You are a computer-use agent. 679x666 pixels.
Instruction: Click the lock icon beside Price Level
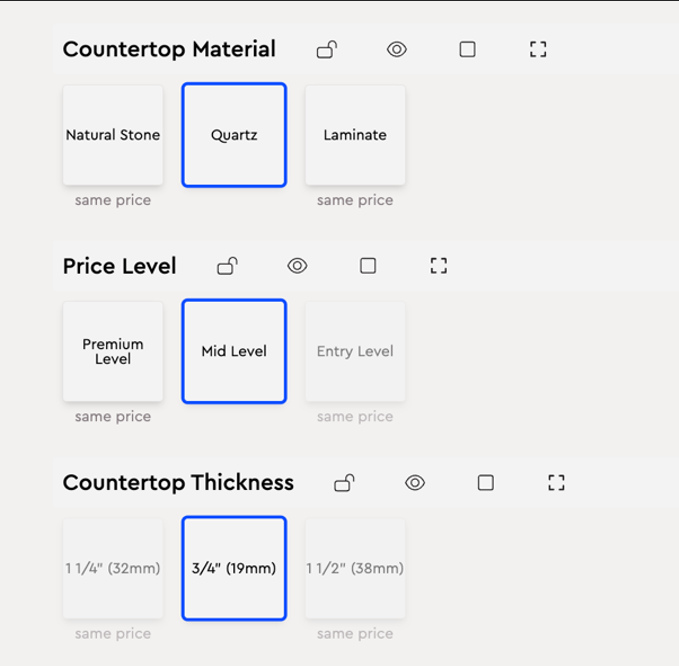coord(227,265)
